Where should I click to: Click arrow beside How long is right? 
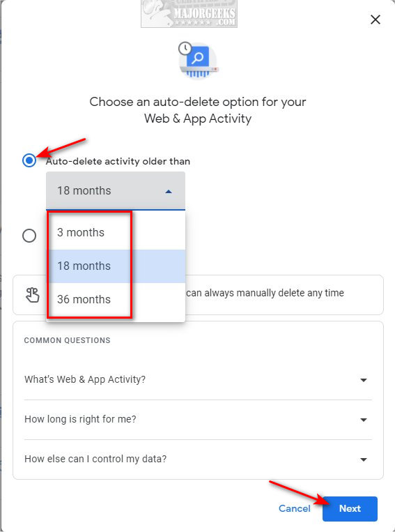tap(364, 420)
